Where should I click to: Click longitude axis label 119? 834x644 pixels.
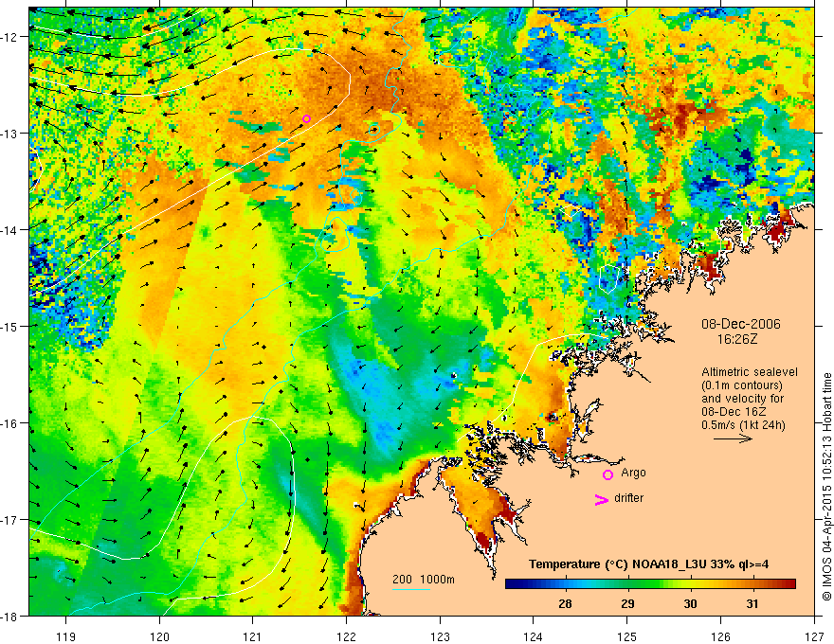pos(66,636)
